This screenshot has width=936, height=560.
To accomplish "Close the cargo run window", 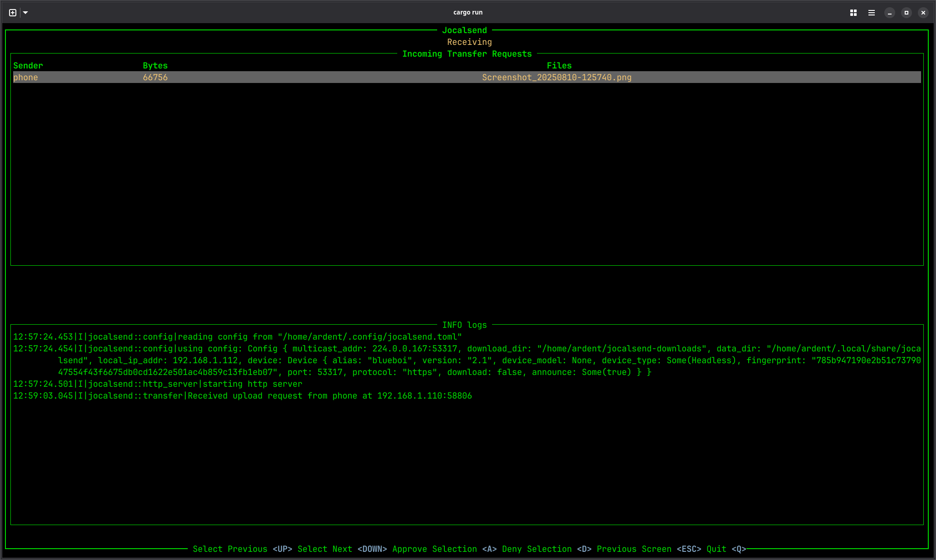I will tap(923, 13).
